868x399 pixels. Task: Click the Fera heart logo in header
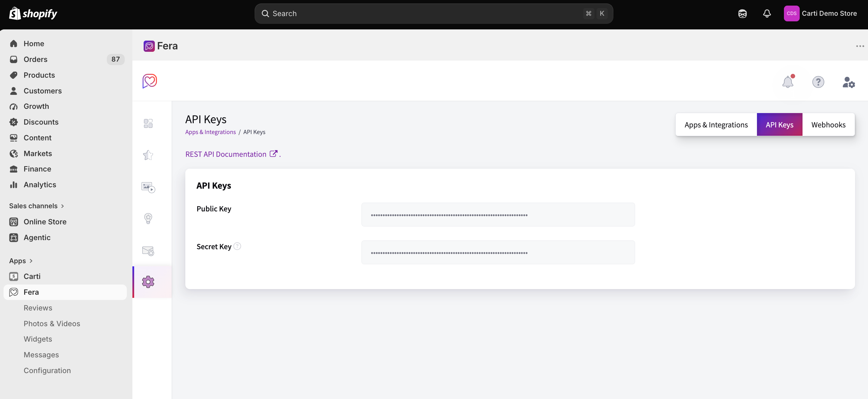pyautogui.click(x=150, y=81)
